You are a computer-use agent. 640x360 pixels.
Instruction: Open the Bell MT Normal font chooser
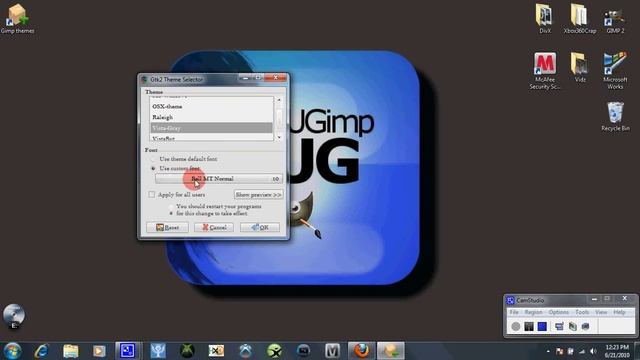(218, 179)
